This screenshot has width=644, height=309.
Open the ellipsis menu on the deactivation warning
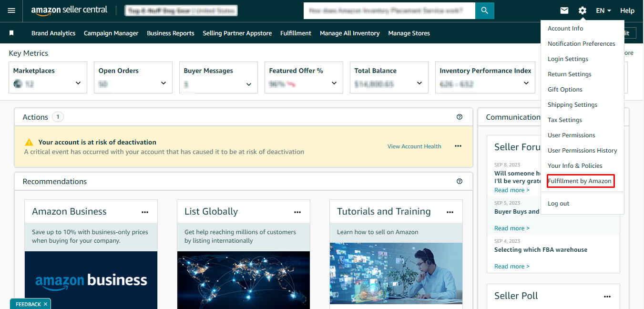pos(458,146)
